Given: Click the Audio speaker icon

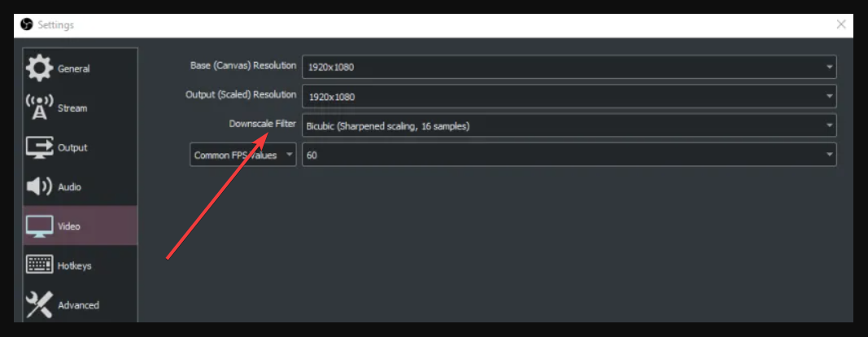Looking at the screenshot, I should 39,186.
